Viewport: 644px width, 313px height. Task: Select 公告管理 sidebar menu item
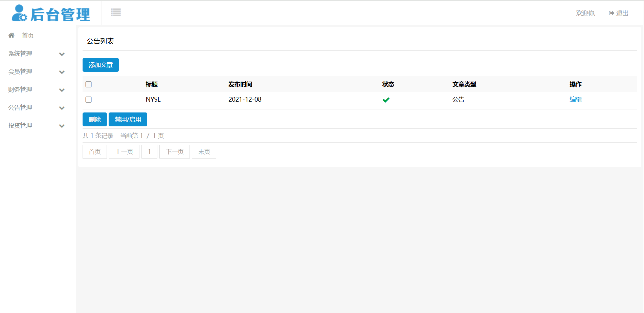coord(20,108)
